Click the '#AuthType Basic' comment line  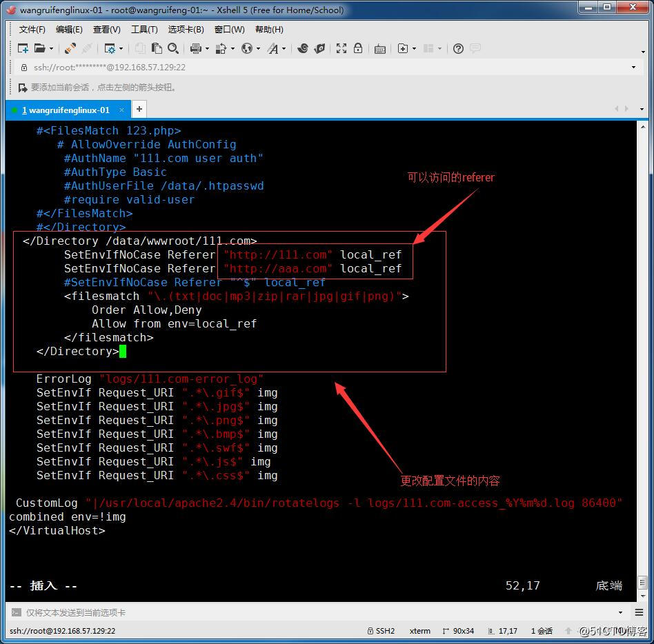[115, 172]
